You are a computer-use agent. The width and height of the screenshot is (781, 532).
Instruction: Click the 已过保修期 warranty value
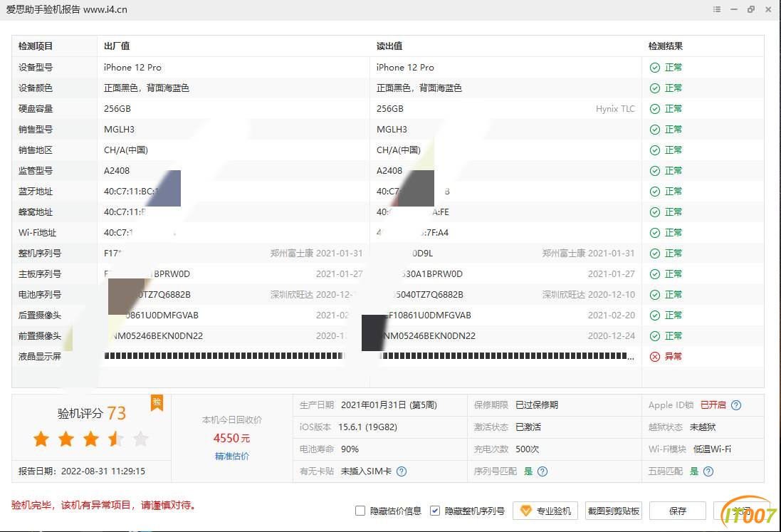536,405
